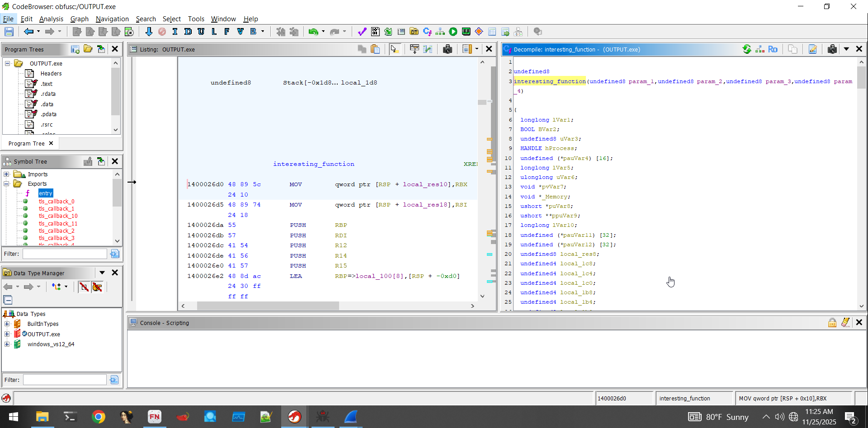Click the clear console icon
Image resolution: width=868 pixels, height=428 pixels.
pyautogui.click(x=845, y=323)
